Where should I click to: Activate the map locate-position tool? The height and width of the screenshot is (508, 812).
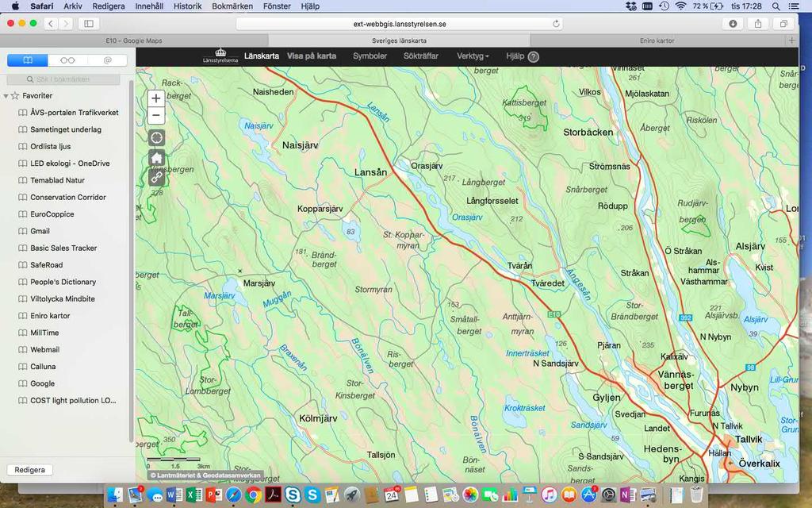point(156,138)
